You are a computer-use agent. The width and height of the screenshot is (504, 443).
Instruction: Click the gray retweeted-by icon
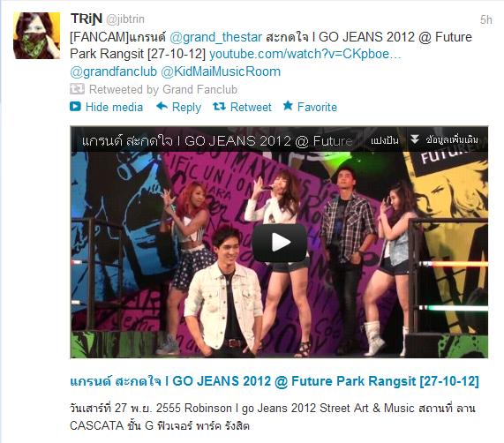click(77, 89)
